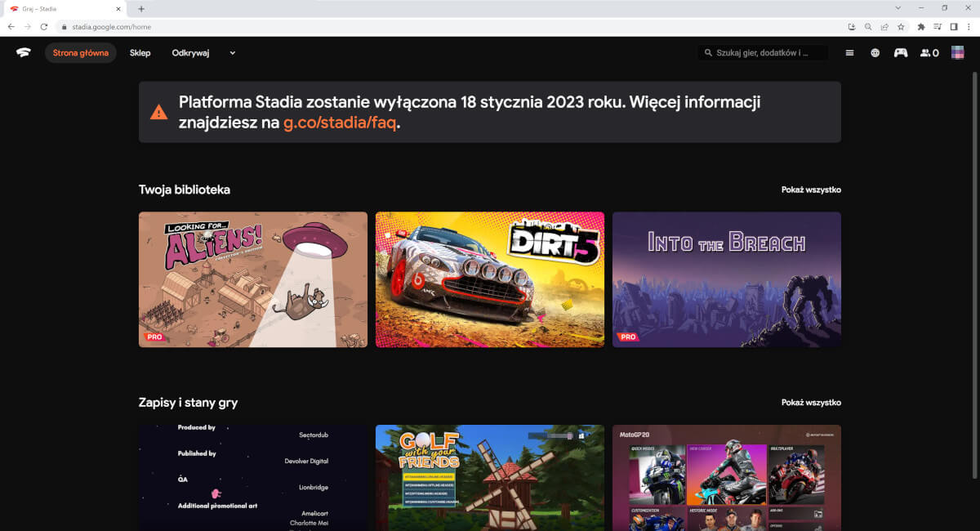Expand the Odkrywaj dropdown chevron

[231, 52]
